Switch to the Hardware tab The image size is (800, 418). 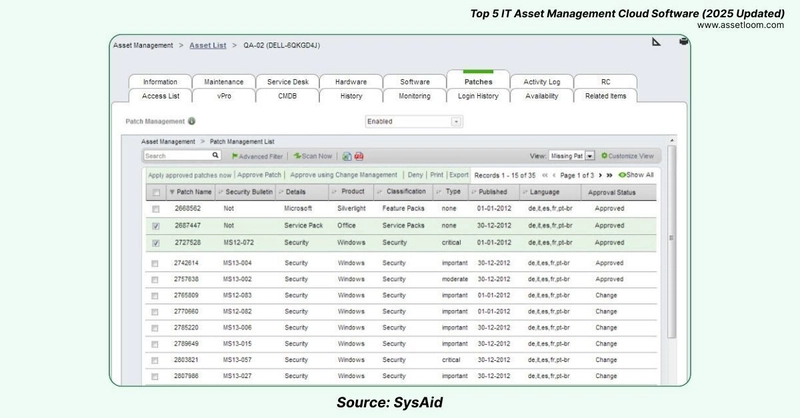click(x=351, y=82)
